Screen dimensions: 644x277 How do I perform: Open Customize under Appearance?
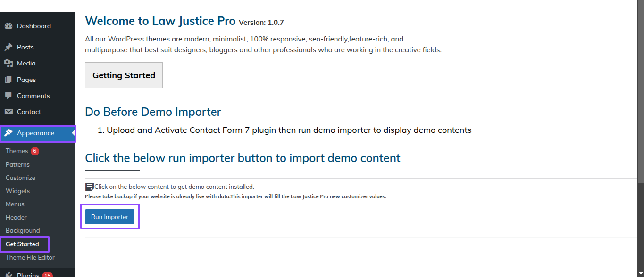20,178
